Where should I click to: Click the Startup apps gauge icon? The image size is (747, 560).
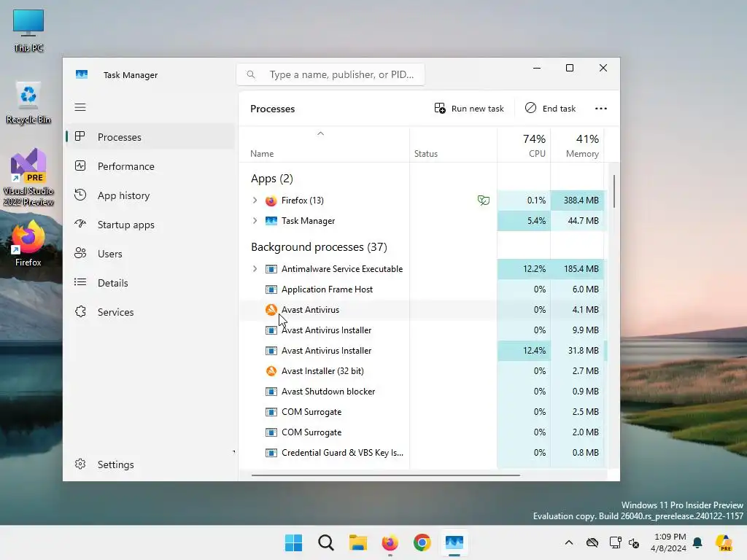[x=80, y=224]
